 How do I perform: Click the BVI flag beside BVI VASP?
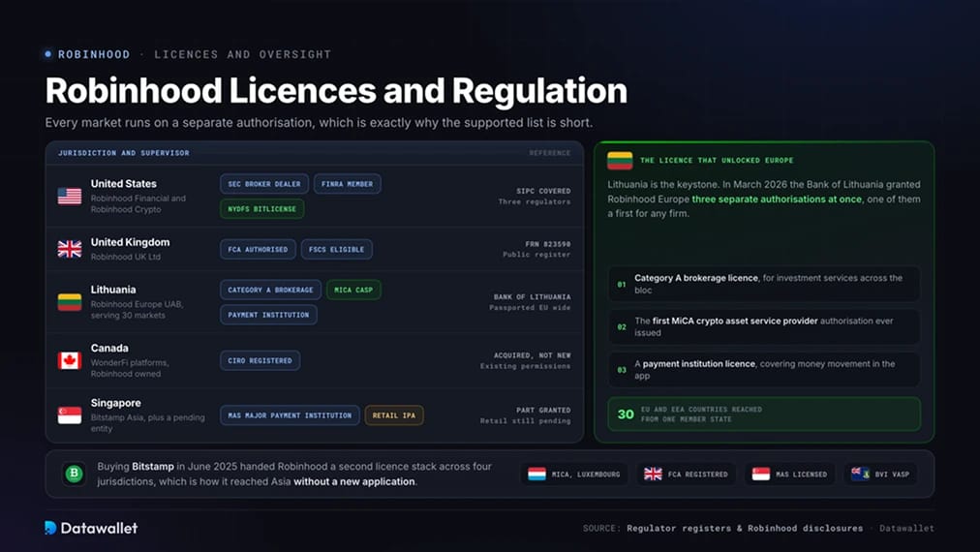click(860, 474)
